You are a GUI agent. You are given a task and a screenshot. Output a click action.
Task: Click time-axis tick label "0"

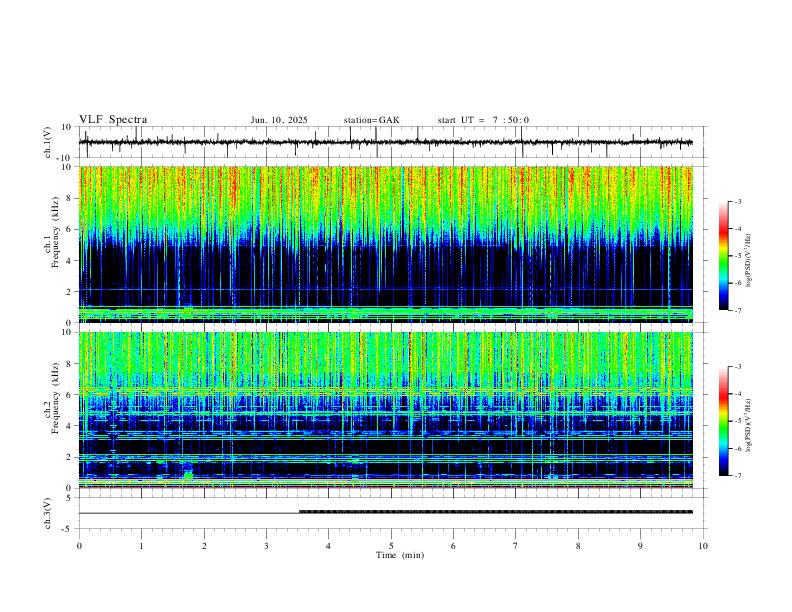[x=79, y=546]
